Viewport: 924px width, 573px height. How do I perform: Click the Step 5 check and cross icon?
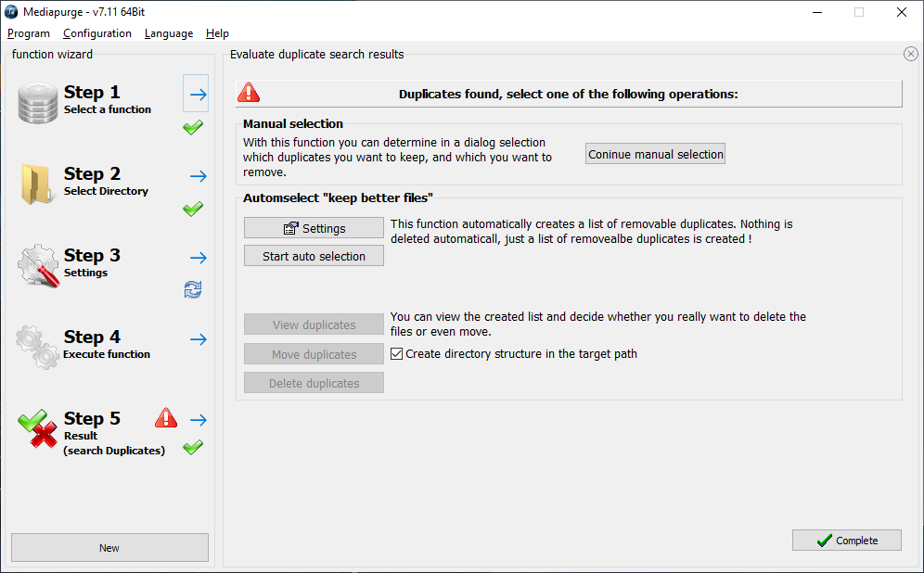pyautogui.click(x=38, y=428)
